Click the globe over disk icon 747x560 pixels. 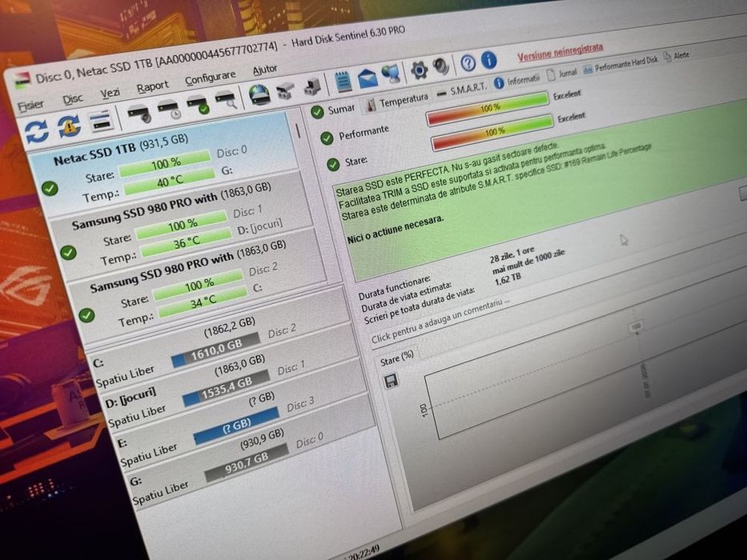259,94
